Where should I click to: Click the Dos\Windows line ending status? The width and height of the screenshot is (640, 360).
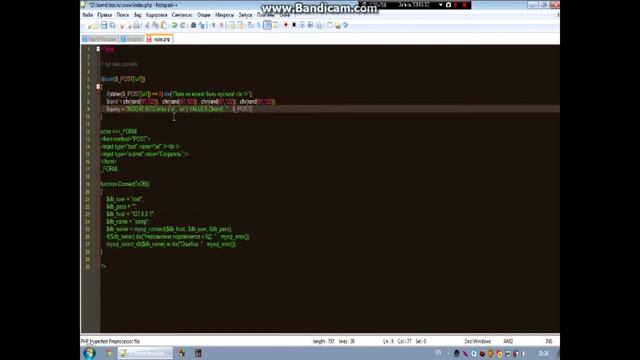click(478, 341)
